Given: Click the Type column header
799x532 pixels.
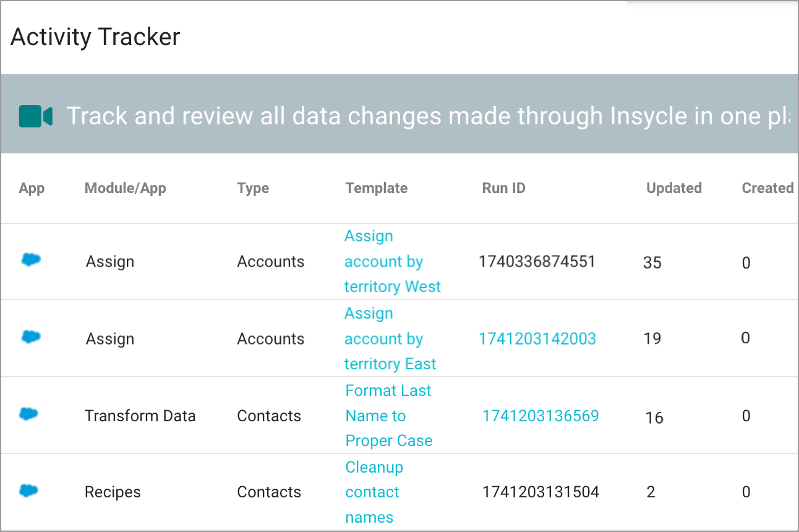Looking at the screenshot, I should pos(253,188).
